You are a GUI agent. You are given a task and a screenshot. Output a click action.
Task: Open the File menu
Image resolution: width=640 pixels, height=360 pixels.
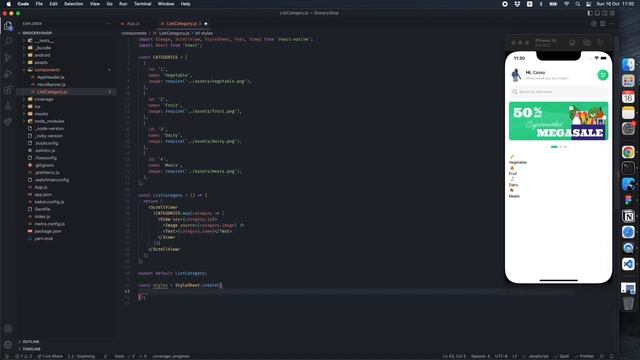click(39, 4)
